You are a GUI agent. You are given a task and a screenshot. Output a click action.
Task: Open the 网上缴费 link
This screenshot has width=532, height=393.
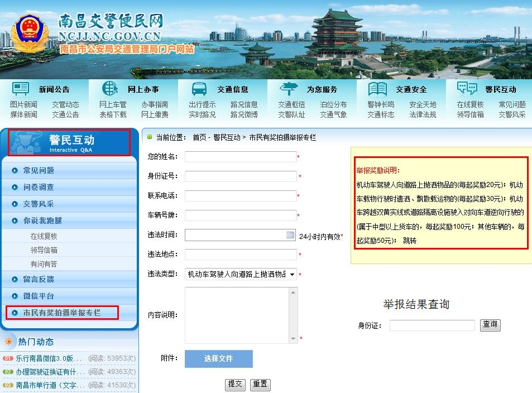(155, 114)
